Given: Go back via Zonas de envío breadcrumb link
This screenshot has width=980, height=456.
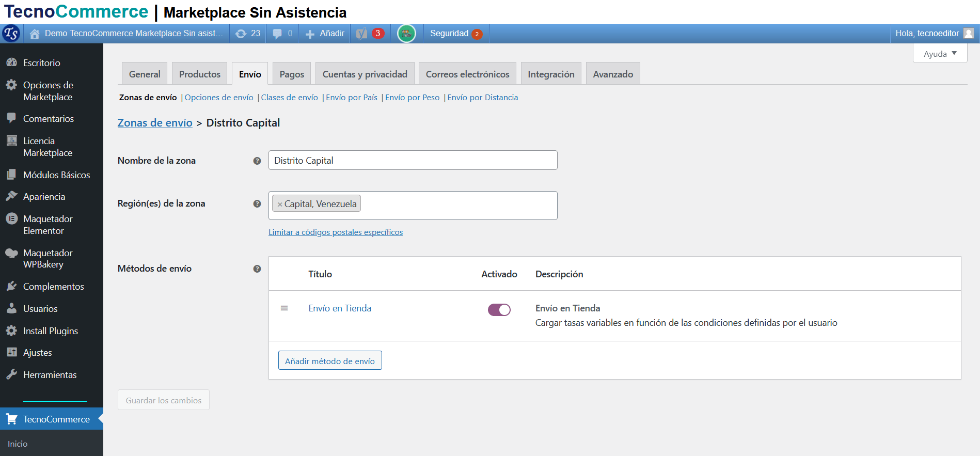Looking at the screenshot, I should pyautogui.click(x=155, y=123).
